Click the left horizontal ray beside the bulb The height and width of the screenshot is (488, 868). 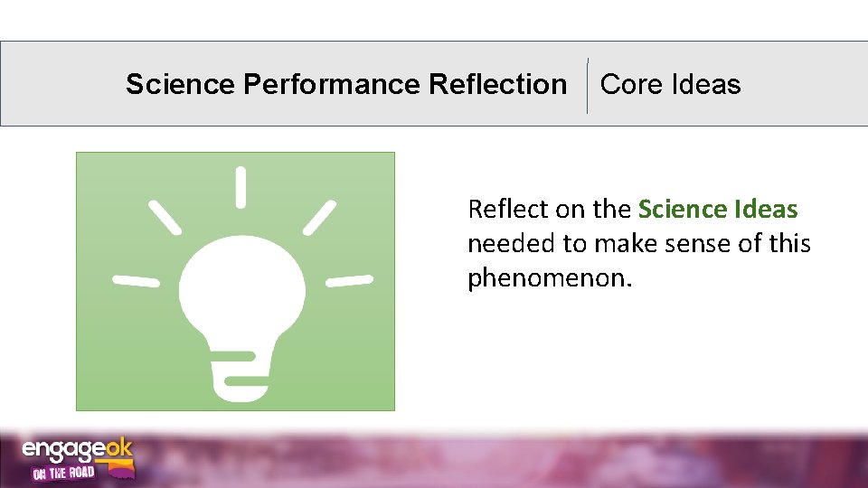(x=135, y=280)
